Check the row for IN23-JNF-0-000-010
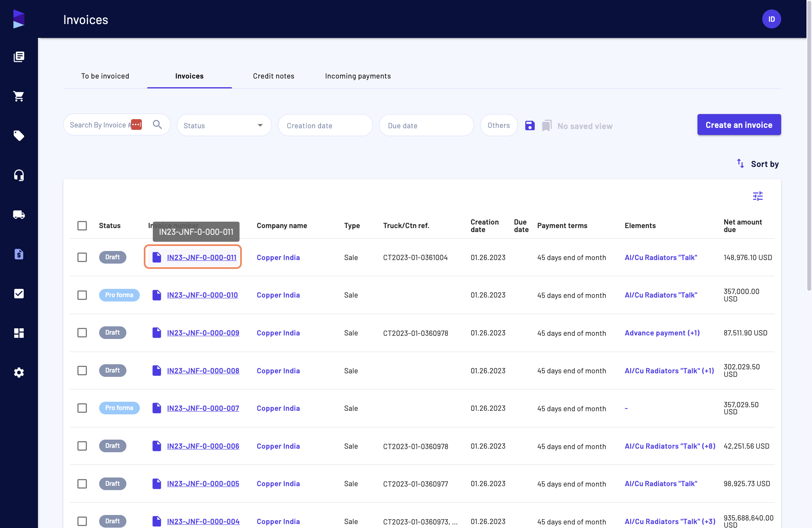This screenshot has height=528, width=812. tap(82, 295)
